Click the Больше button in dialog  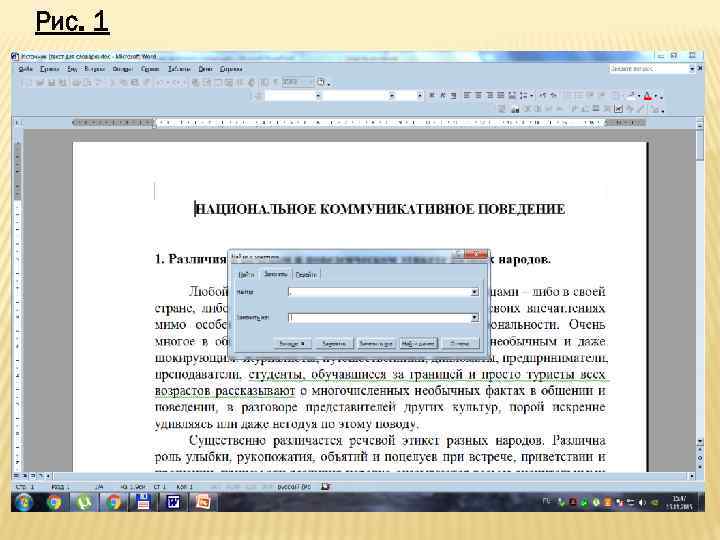point(292,343)
